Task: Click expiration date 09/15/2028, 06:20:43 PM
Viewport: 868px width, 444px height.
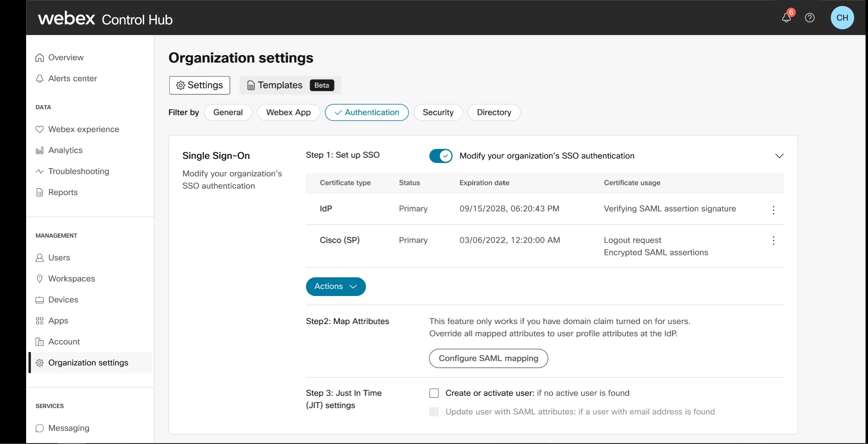Action: coord(509,209)
